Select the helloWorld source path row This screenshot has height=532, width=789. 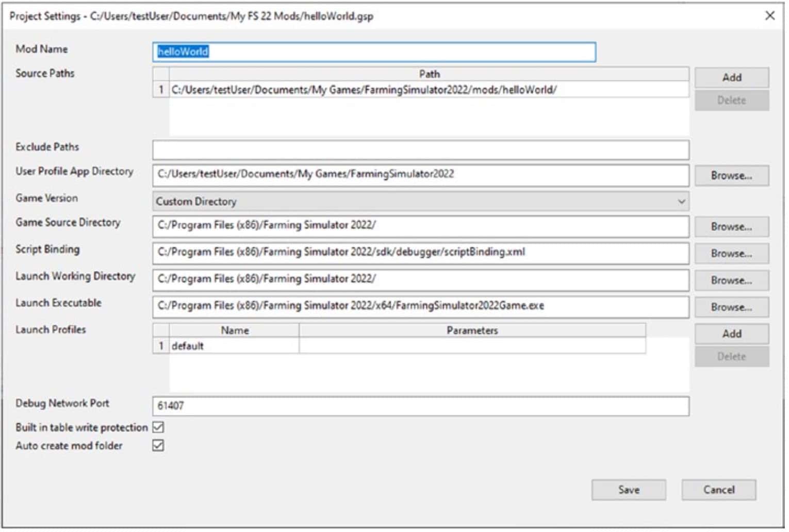429,90
